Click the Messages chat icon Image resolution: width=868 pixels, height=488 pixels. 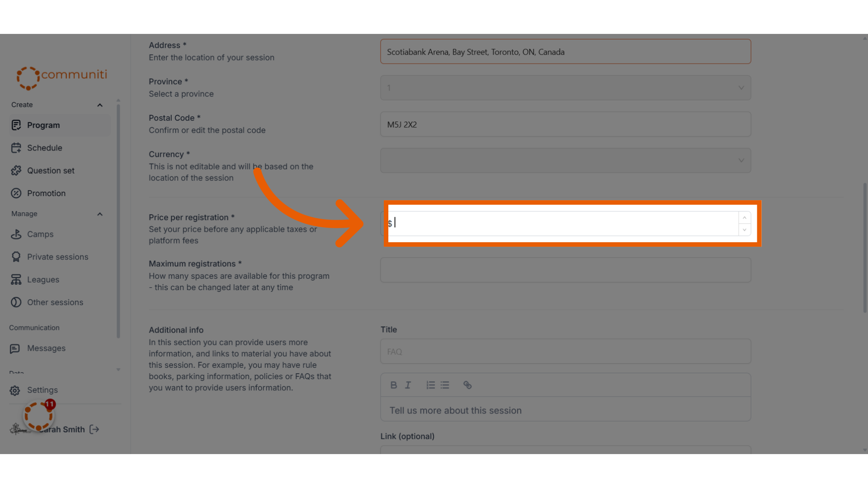point(15,348)
